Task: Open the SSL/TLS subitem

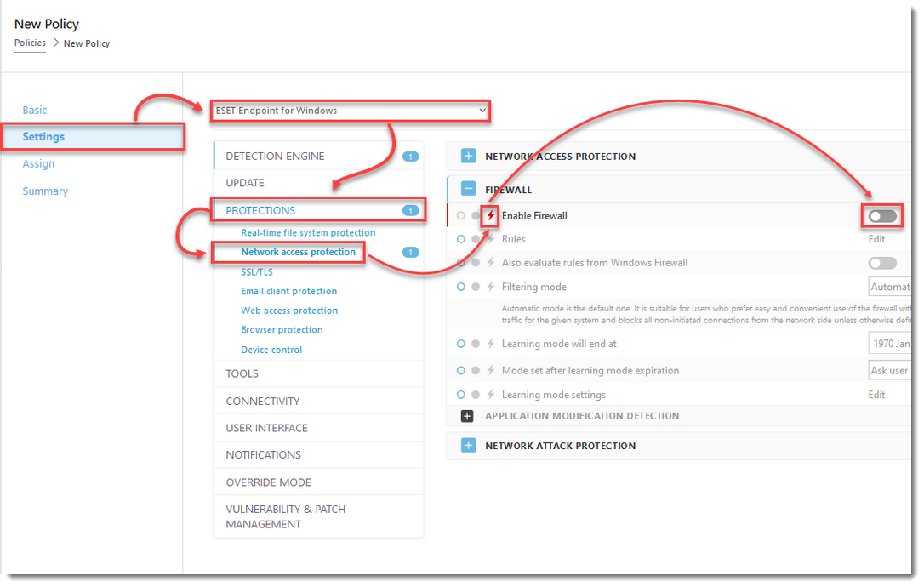Action: pyautogui.click(x=257, y=271)
